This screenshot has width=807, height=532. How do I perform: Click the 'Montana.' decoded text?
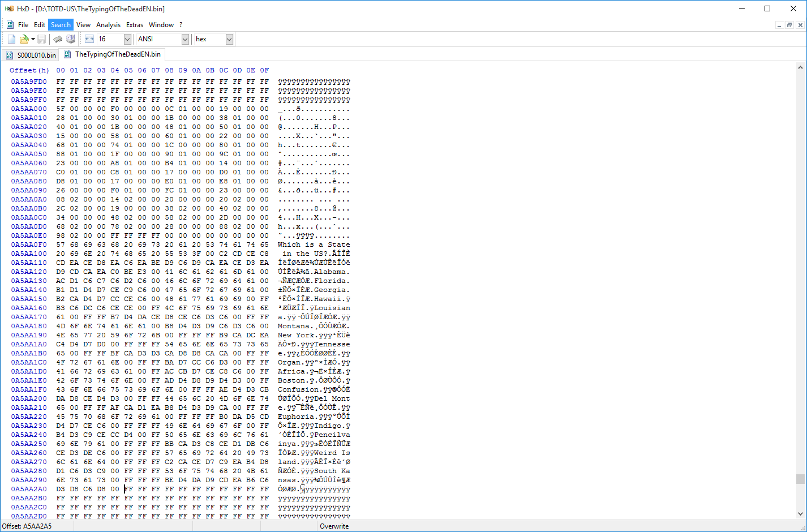click(296, 326)
